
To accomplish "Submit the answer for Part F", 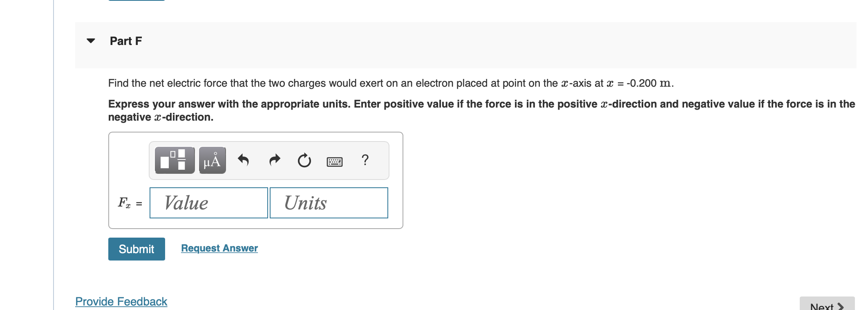I will click(x=136, y=249).
